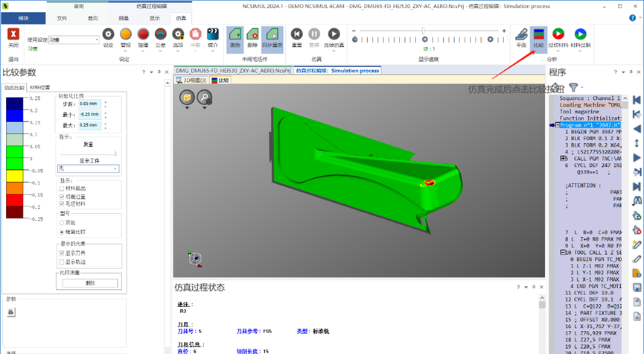Click the 重置 rewind simulation button
The image size is (644, 354).
tap(296, 34)
